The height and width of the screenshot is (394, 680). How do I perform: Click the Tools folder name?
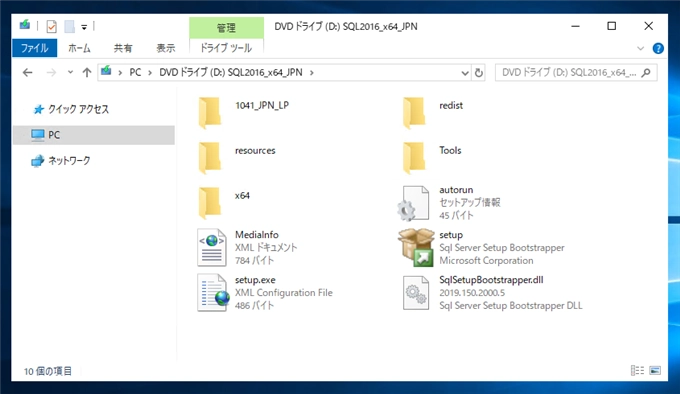point(450,150)
